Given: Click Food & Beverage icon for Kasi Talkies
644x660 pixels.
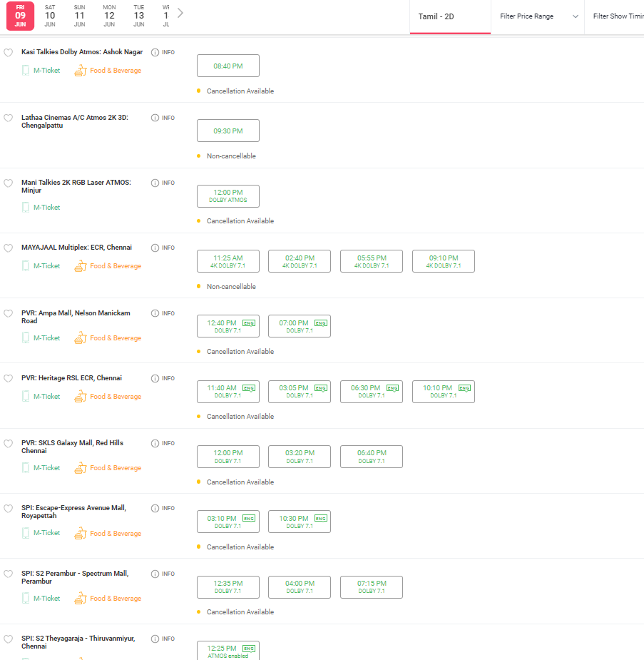Looking at the screenshot, I should pos(81,71).
